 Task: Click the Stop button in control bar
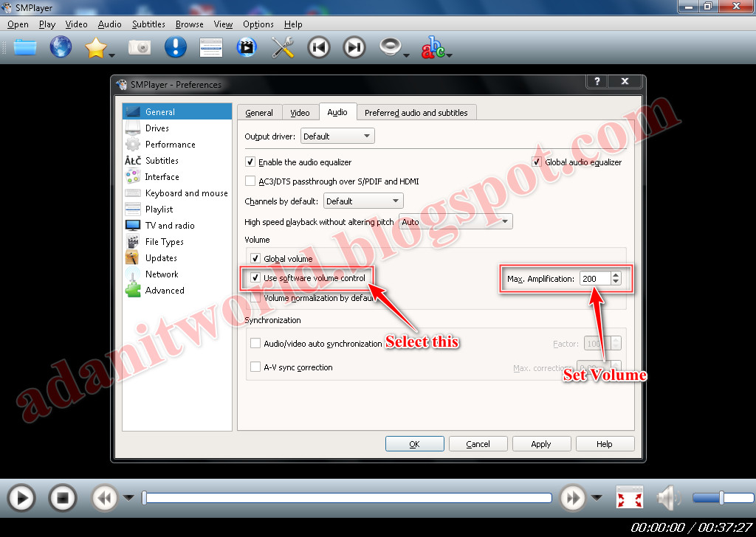coord(63,498)
